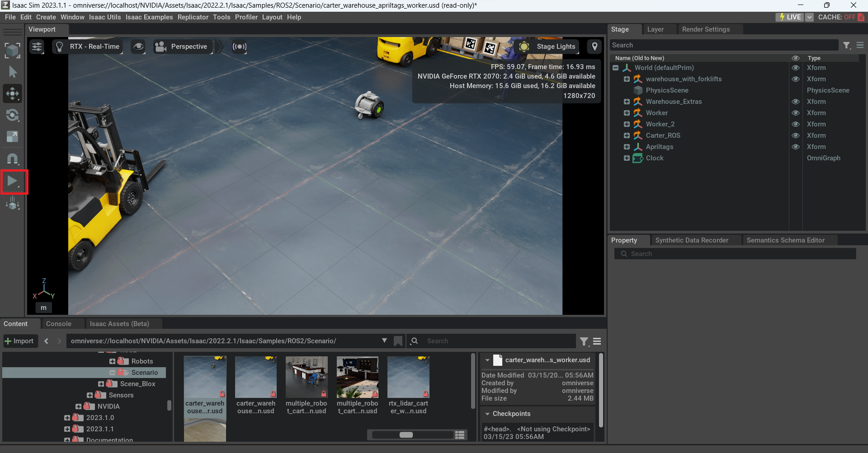Click the viewport location pin icon
This screenshot has width=868, height=453.
pyautogui.click(x=594, y=47)
